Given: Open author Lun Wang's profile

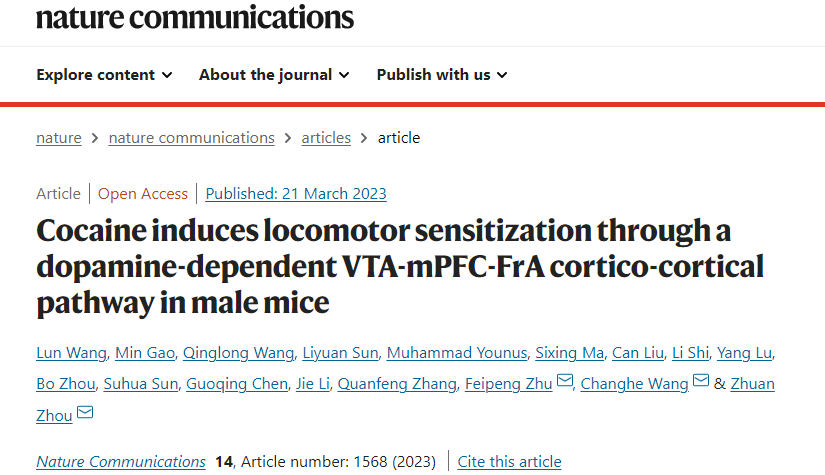Looking at the screenshot, I should 72,353.
